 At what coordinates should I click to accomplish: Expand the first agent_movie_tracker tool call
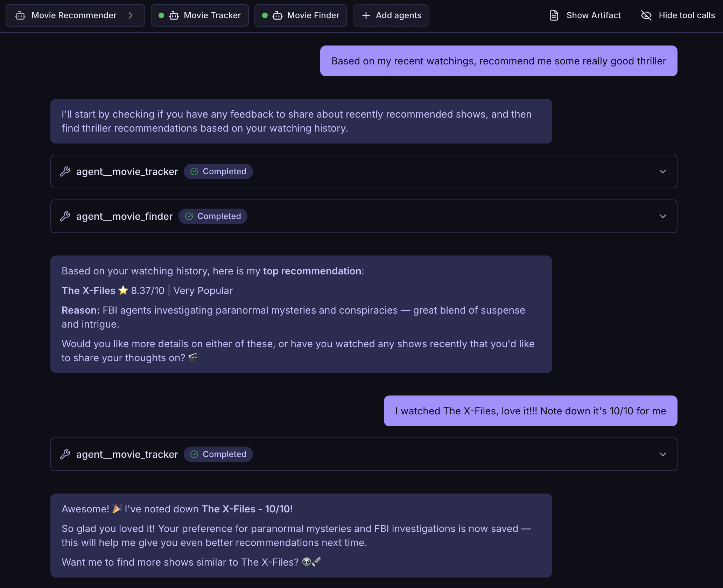click(662, 171)
